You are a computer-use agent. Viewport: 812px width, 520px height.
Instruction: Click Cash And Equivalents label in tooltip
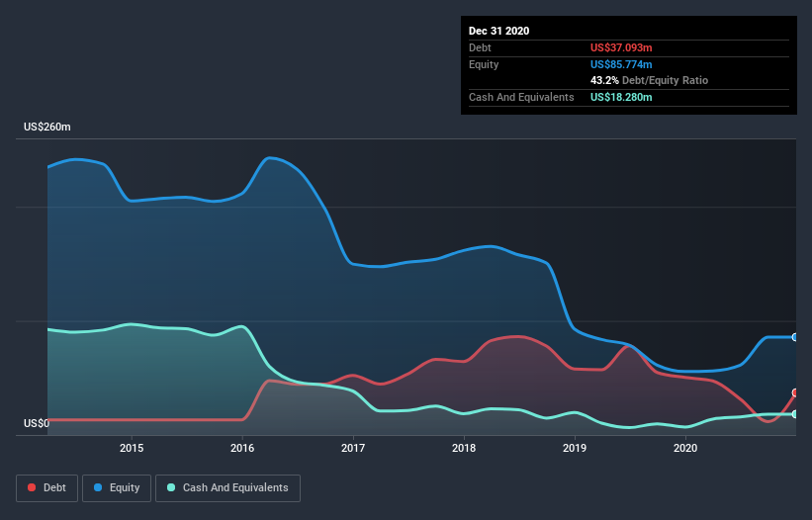click(x=521, y=97)
